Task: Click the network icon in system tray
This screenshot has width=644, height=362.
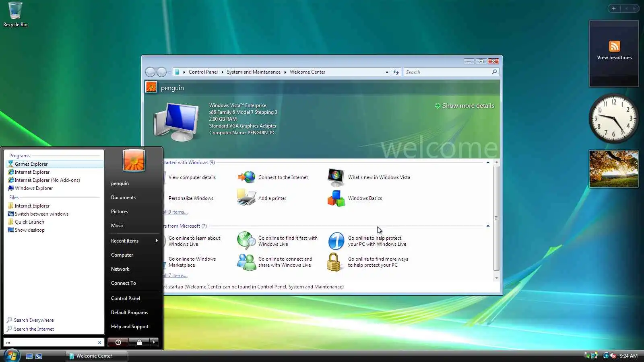Action: [605, 356]
